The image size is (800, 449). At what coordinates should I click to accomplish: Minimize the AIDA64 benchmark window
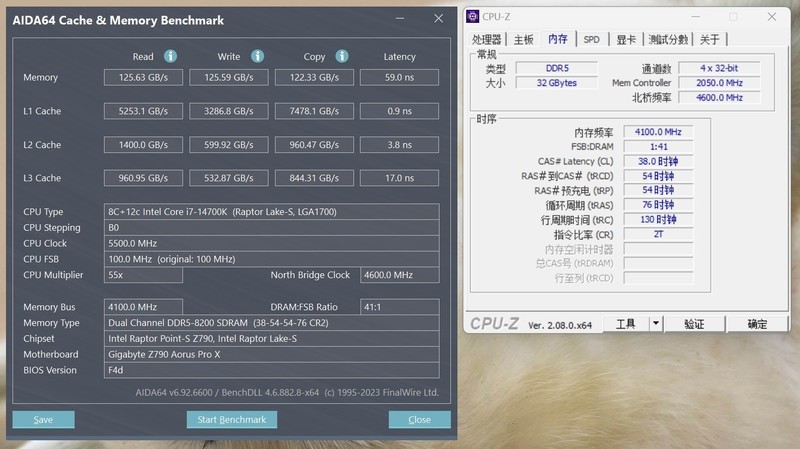(400, 18)
